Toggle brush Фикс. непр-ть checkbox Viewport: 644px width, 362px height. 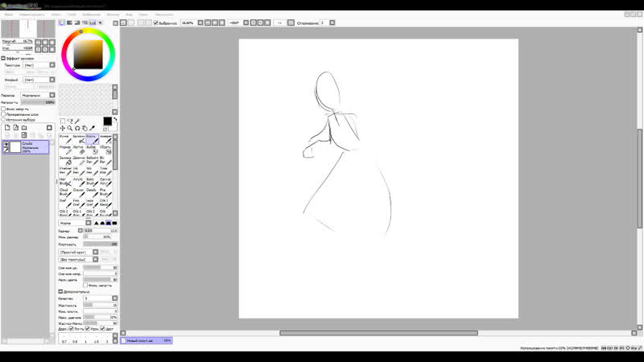point(85,286)
